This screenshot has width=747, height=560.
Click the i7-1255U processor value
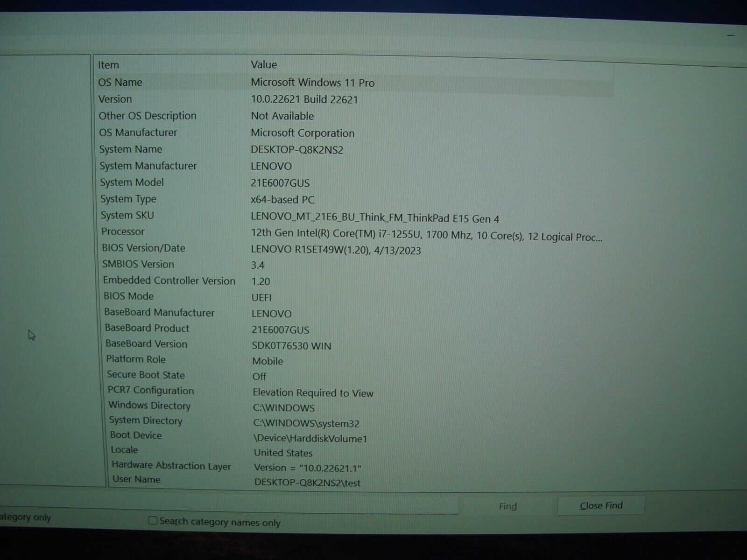[x=427, y=235]
